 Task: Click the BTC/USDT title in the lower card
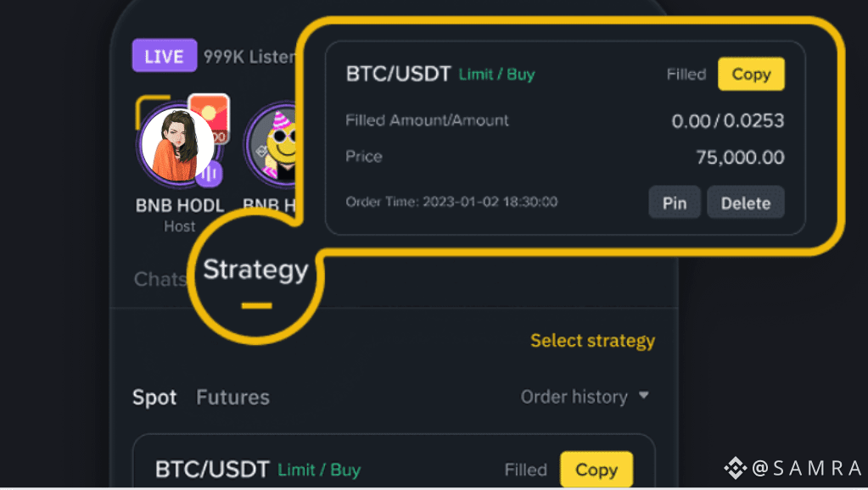tap(212, 470)
